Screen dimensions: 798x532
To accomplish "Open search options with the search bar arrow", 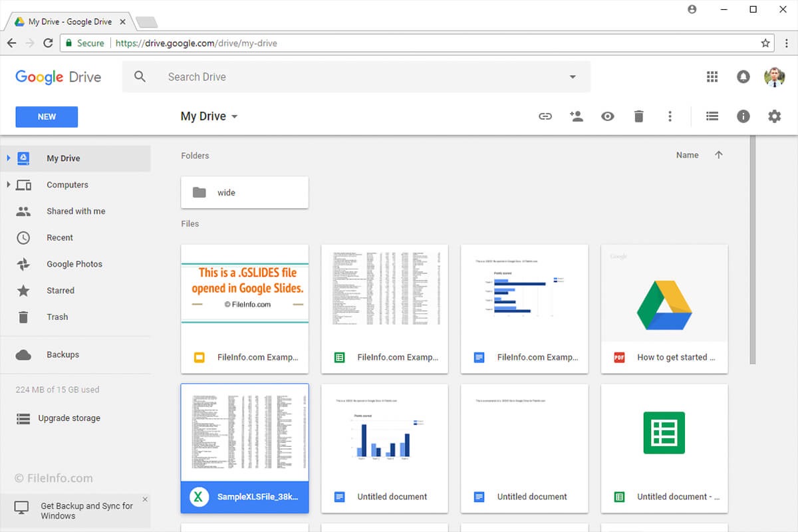I will [x=572, y=76].
